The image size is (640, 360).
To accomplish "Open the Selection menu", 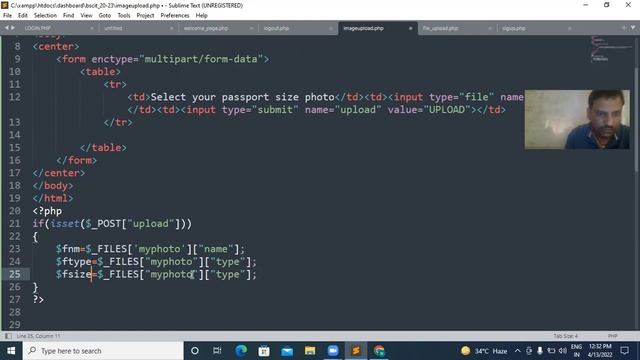I will coord(45,16).
